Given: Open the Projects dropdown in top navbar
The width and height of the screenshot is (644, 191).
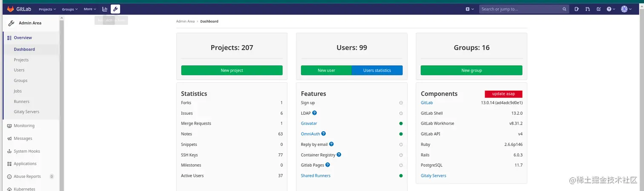Looking at the screenshot, I should [47, 9].
